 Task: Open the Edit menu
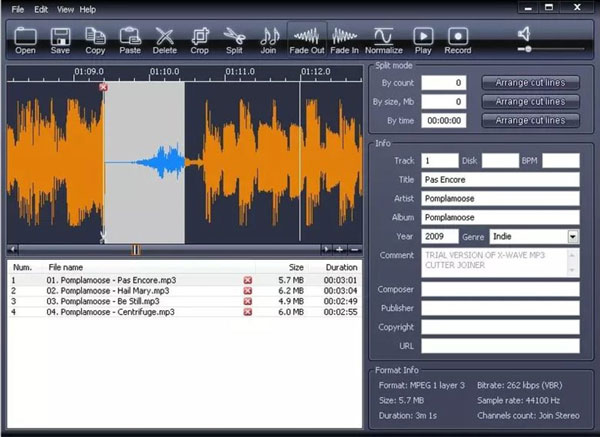click(x=41, y=10)
